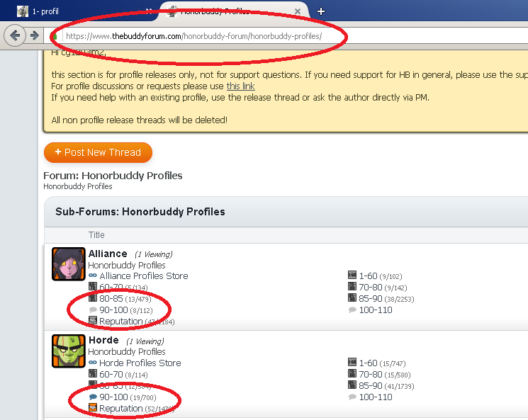Open the Alliance 100-110 subforum

pos(376,310)
